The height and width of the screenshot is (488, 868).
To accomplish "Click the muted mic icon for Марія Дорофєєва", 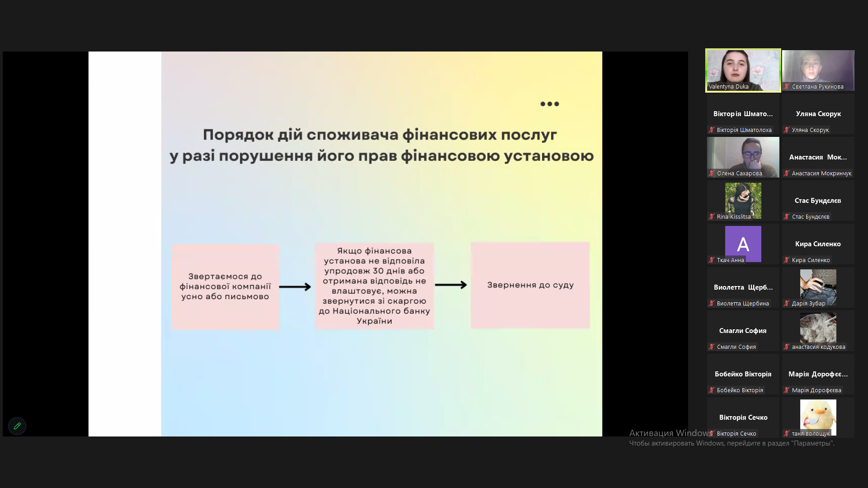I will tap(787, 390).
